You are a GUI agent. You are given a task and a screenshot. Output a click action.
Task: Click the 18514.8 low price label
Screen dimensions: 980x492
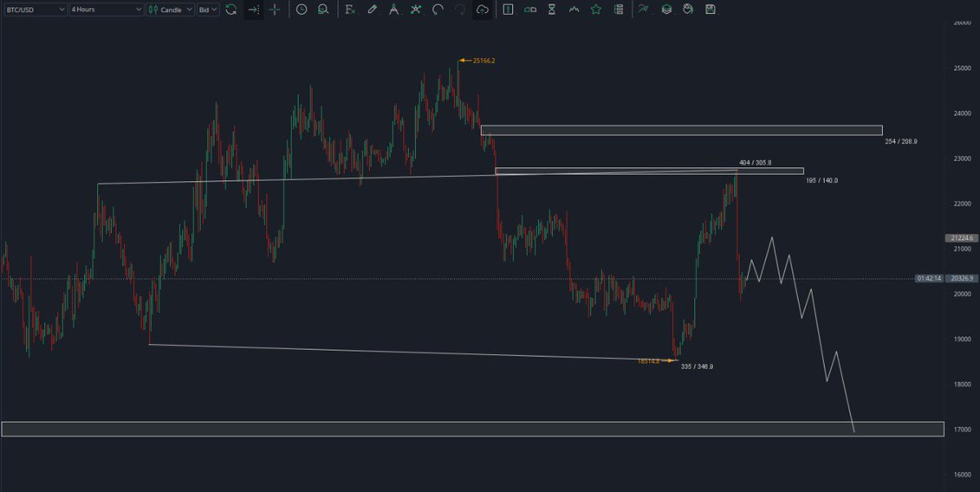[x=649, y=360]
